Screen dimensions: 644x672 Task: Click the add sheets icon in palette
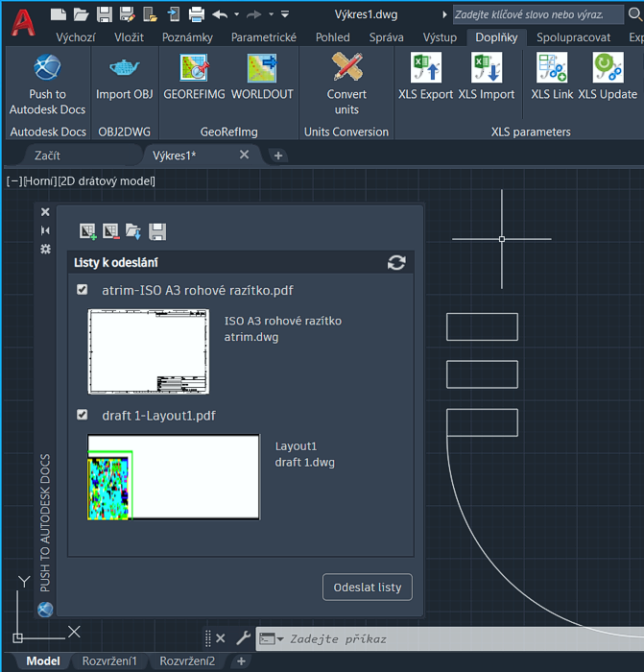pos(88,231)
